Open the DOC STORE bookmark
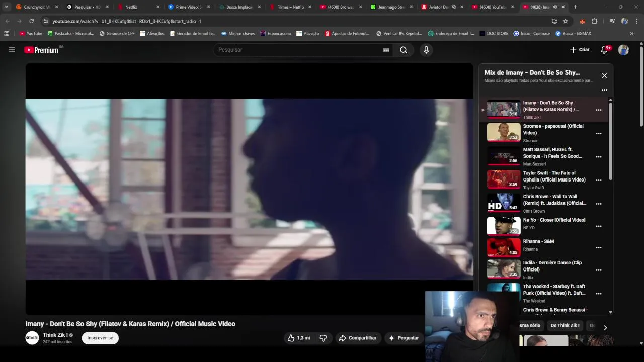644x362 pixels. coord(494,34)
